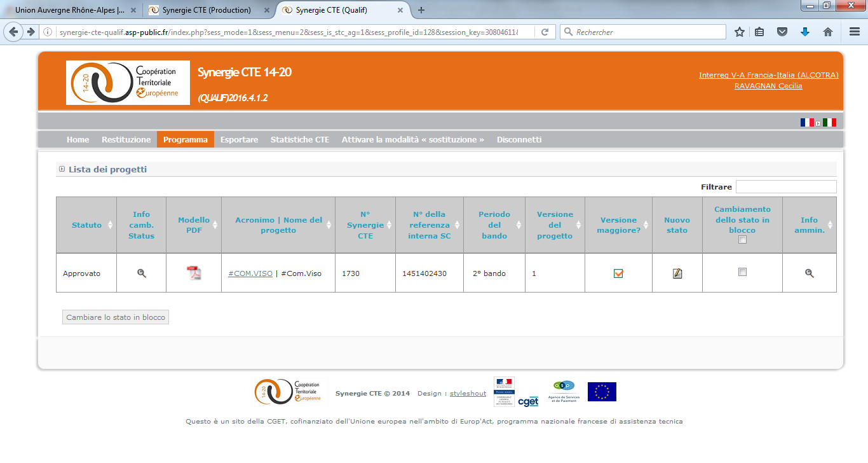The height and width of the screenshot is (463, 868).
Task: Select the Programma menu item
Action: tap(186, 139)
